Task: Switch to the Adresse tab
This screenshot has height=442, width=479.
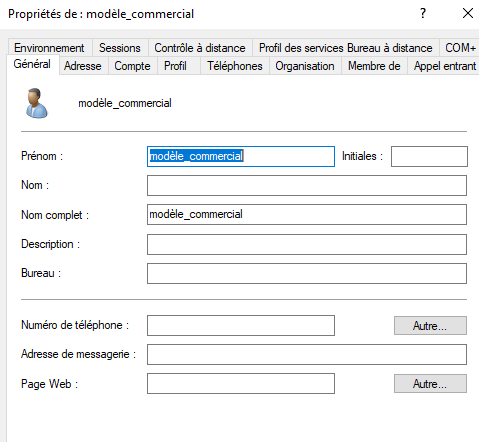Action: (x=83, y=66)
